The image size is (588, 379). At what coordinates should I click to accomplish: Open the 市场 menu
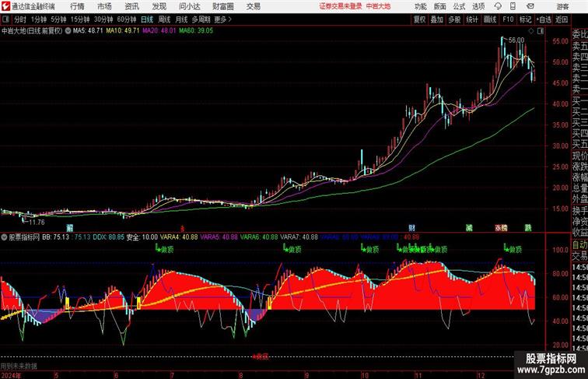click(105, 6)
